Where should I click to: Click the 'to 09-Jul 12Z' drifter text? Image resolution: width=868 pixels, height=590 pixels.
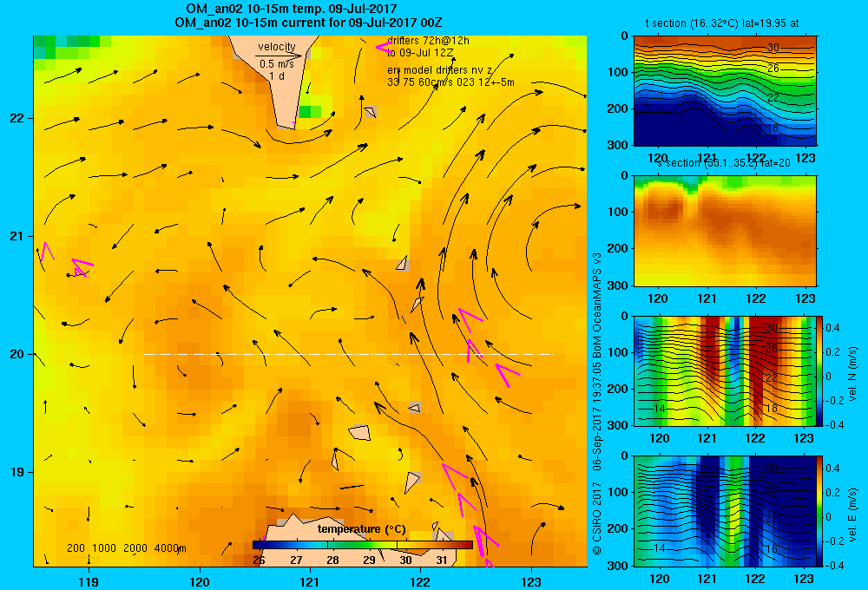coord(420,53)
